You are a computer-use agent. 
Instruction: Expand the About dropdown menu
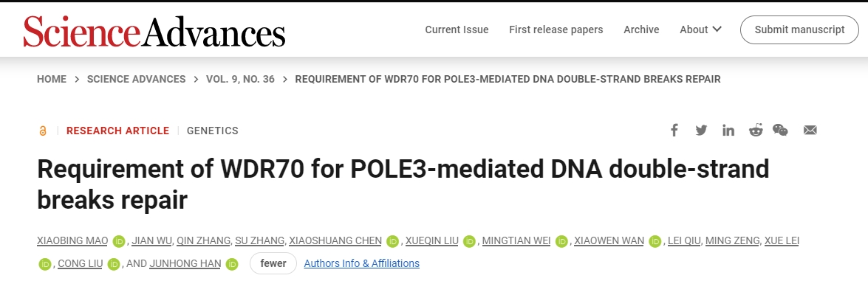700,30
